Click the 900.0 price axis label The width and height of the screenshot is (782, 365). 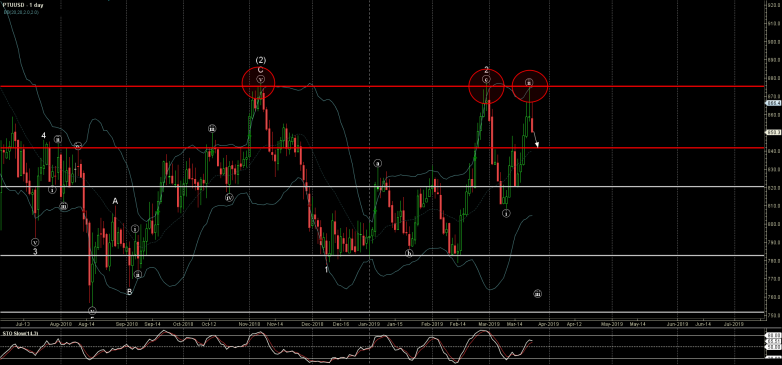point(775,42)
